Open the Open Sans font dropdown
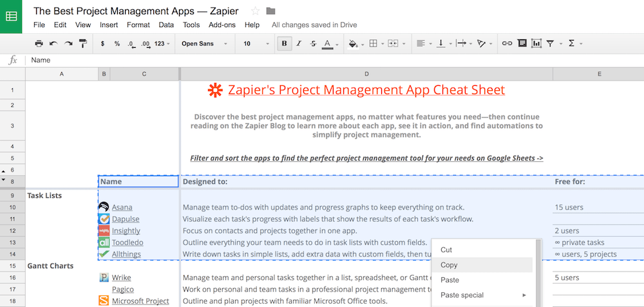The width and height of the screenshot is (644, 307). [204, 44]
